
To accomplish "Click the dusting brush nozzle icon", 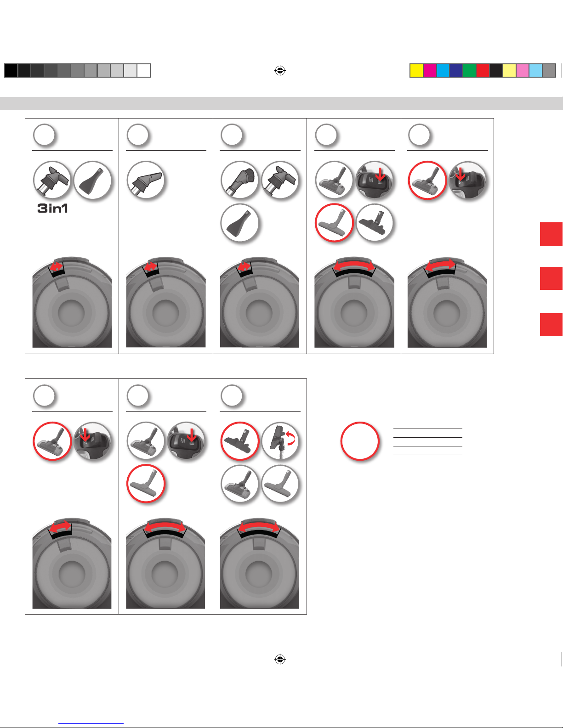I will [x=239, y=180].
